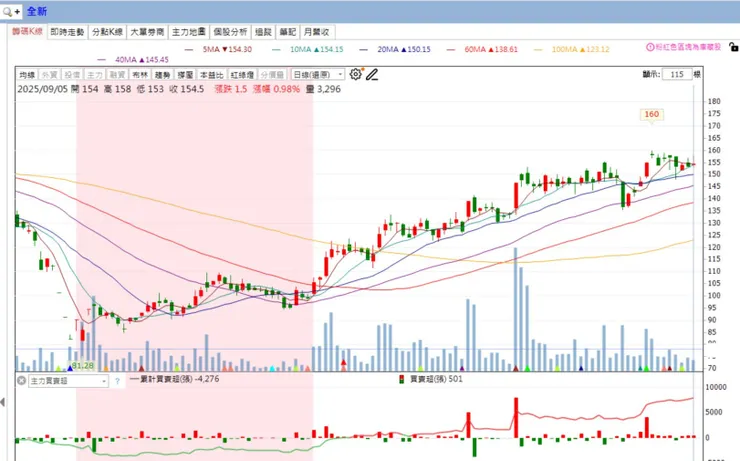Click the 累計買賣超(張) -4,276 legend
740x461 pixels.
pos(175,379)
